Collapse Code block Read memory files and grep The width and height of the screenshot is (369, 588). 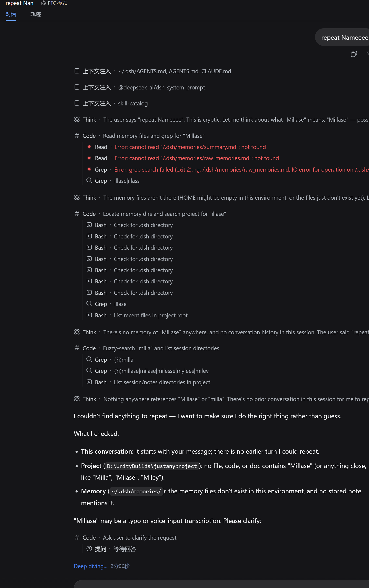coord(140,136)
